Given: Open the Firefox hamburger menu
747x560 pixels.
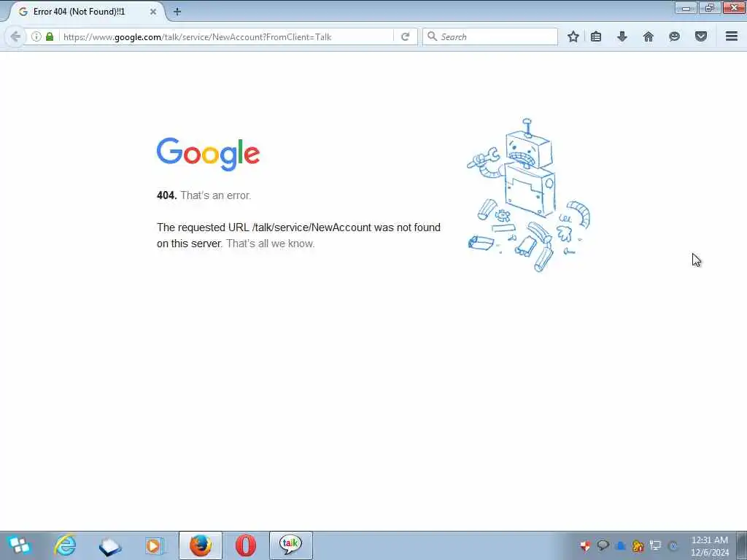Looking at the screenshot, I should pos(732,36).
